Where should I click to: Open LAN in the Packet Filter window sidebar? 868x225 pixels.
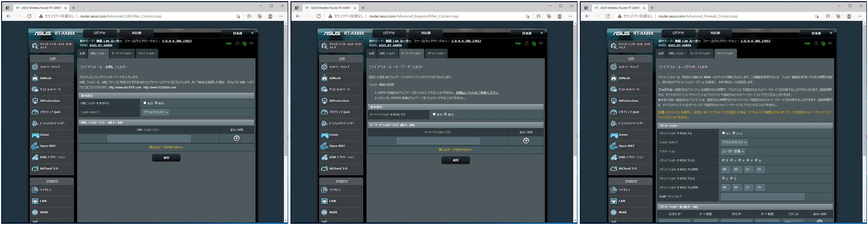pyautogui.click(x=630, y=201)
